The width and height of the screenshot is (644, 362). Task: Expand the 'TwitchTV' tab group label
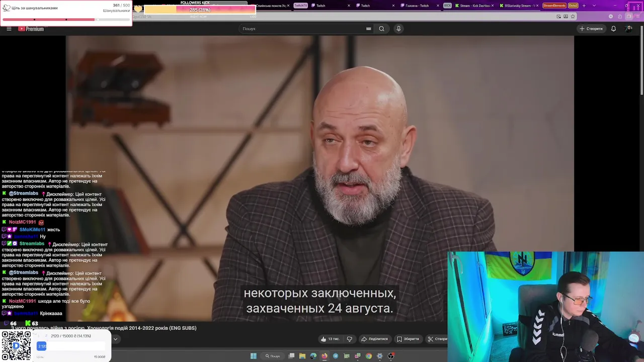pos(300,6)
